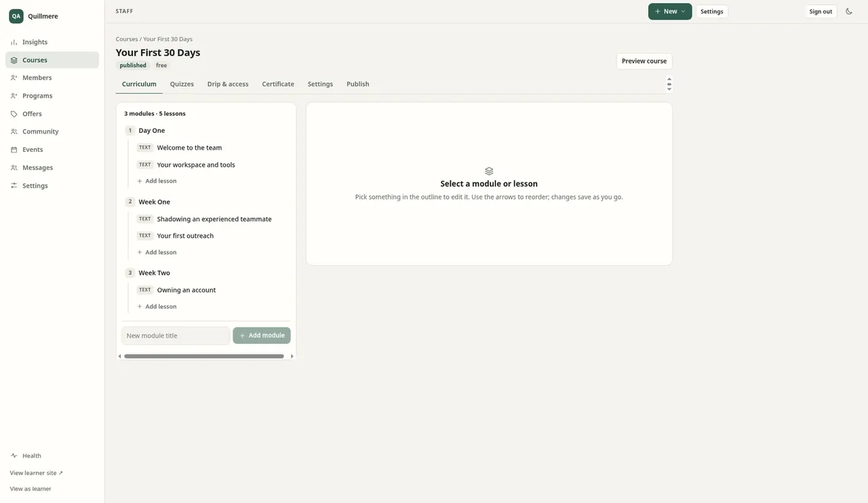868x503 pixels.
Task: Click the Courses layers icon in sidebar
Action: click(14, 60)
